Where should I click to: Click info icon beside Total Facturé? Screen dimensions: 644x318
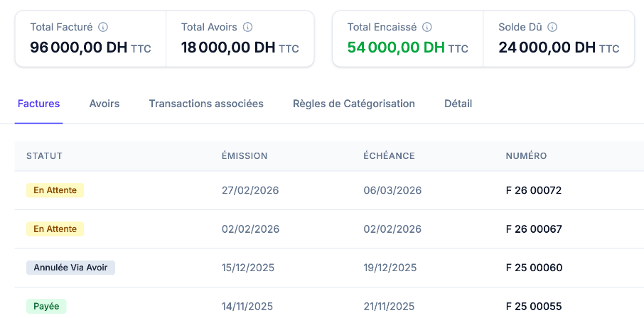coord(103,27)
